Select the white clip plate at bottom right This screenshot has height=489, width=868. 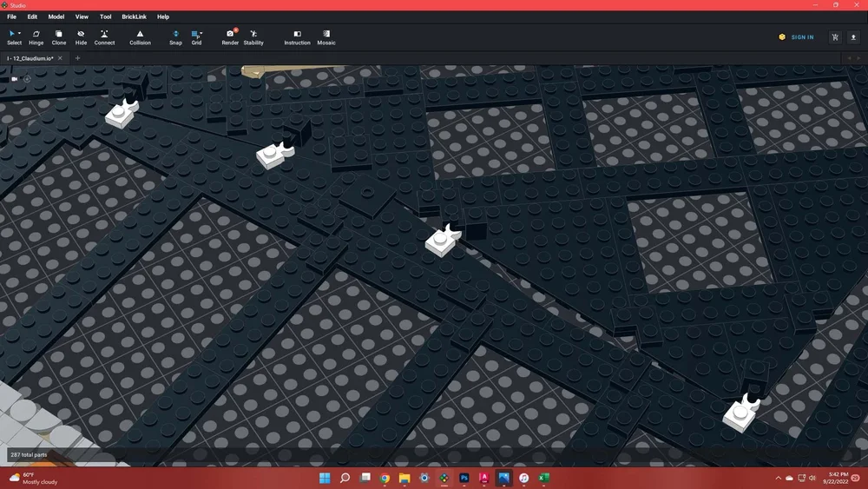[x=742, y=413]
